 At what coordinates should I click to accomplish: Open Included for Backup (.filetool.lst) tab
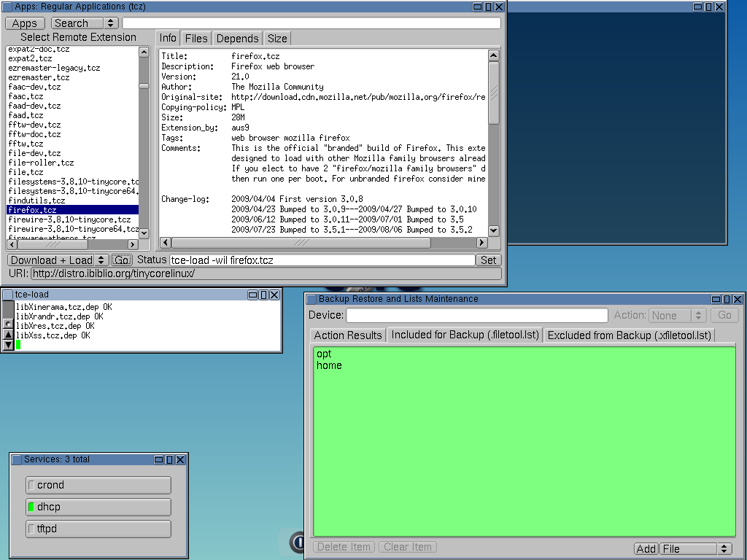465,335
